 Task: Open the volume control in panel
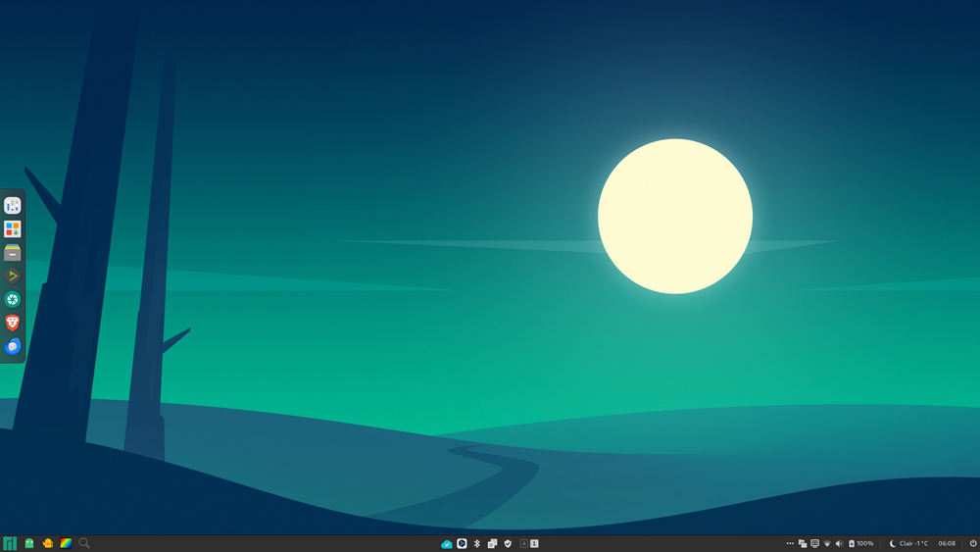tap(839, 543)
